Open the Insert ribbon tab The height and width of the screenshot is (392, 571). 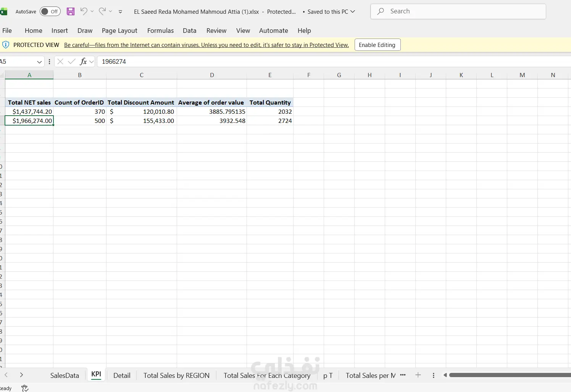pos(60,31)
